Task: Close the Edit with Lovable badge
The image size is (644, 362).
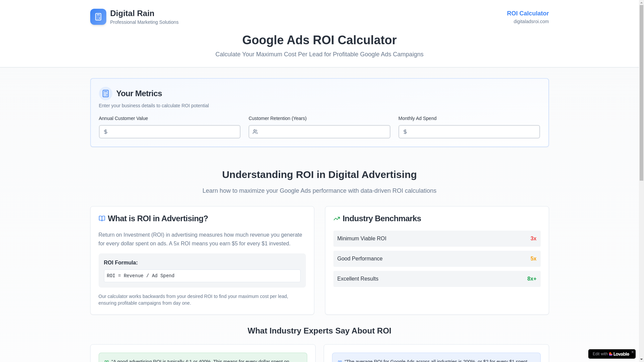Action: pyautogui.click(x=633, y=352)
